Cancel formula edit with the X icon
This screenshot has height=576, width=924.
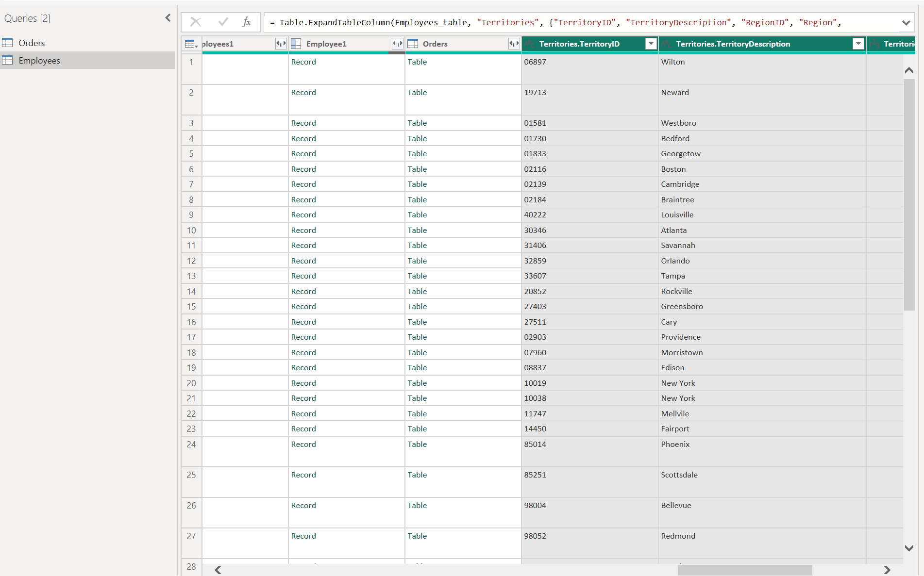pyautogui.click(x=196, y=22)
